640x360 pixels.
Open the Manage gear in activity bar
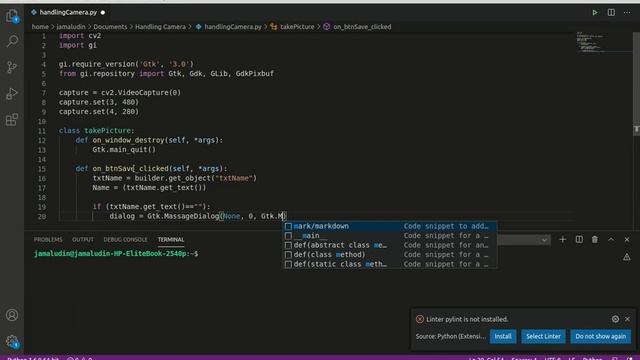tap(12, 341)
